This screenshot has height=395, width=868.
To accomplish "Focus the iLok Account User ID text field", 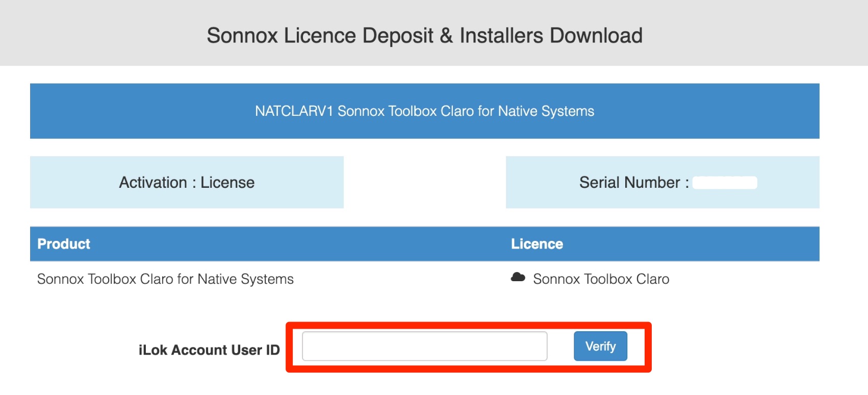I will click(x=424, y=346).
